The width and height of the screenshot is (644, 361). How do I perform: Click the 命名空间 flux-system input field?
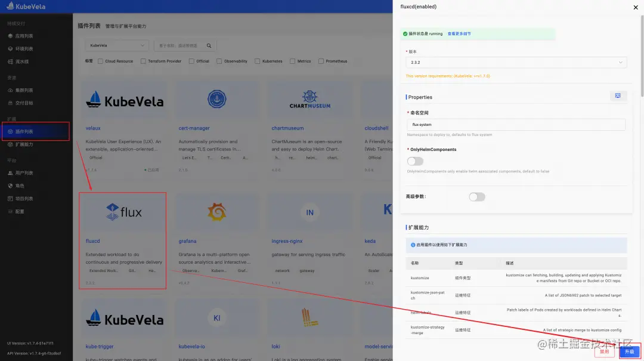point(516,125)
